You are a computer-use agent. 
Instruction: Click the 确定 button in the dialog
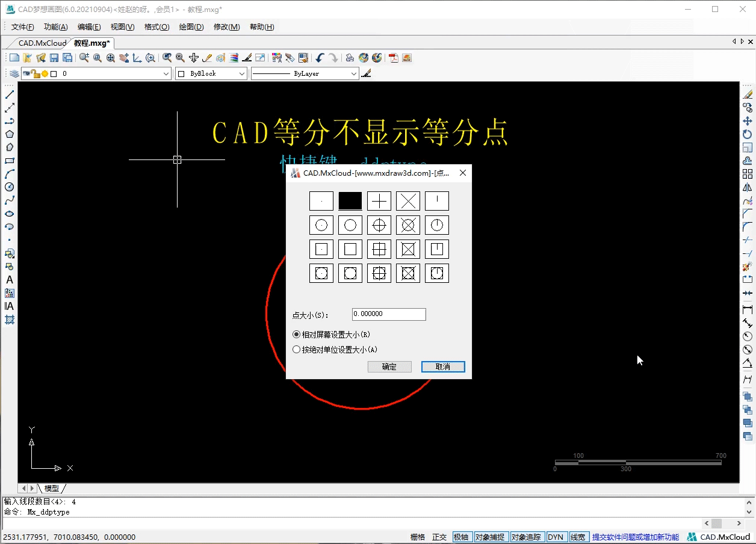click(389, 366)
